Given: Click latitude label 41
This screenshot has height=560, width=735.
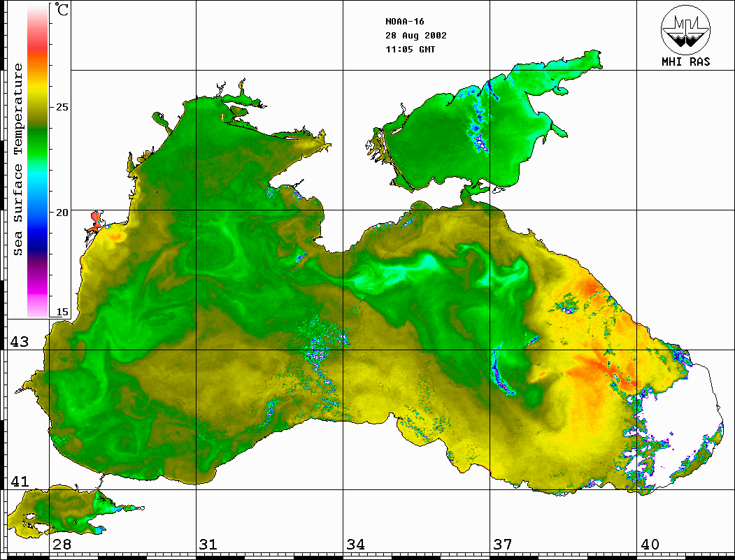Looking at the screenshot, I should tap(20, 481).
